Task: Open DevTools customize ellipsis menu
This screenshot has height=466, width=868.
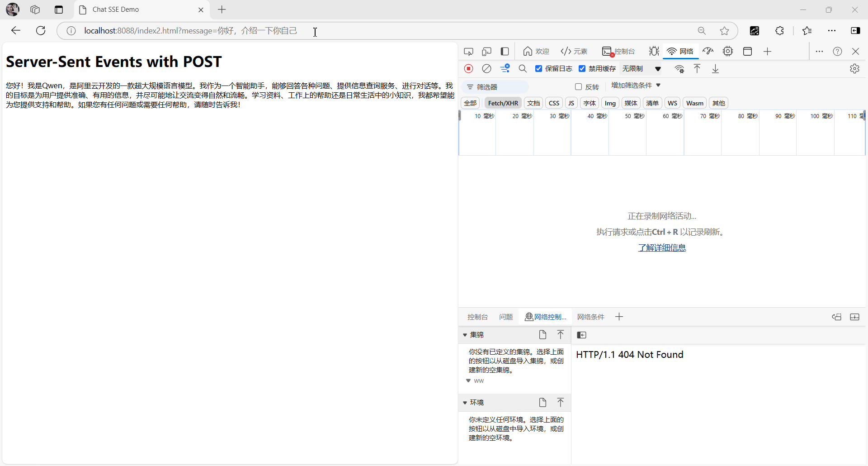Action: 819,52
